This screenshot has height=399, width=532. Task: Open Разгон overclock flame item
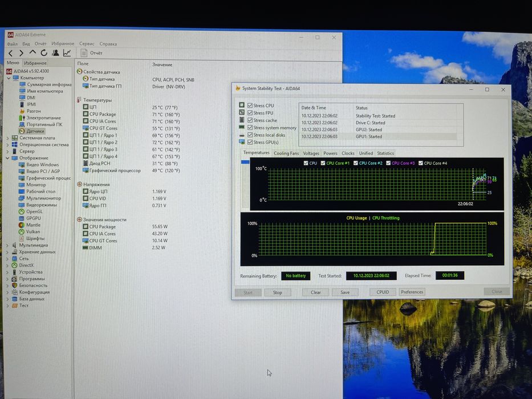tap(30, 111)
